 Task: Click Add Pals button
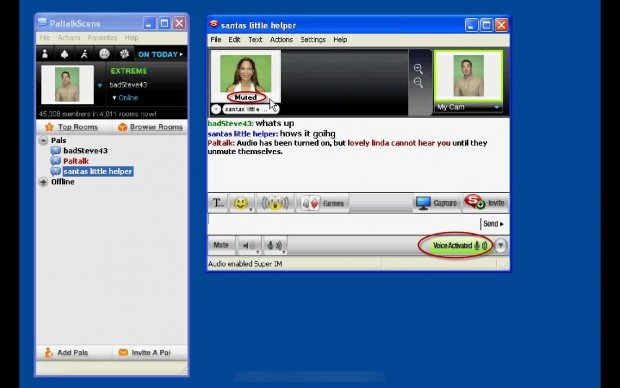tap(67, 352)
